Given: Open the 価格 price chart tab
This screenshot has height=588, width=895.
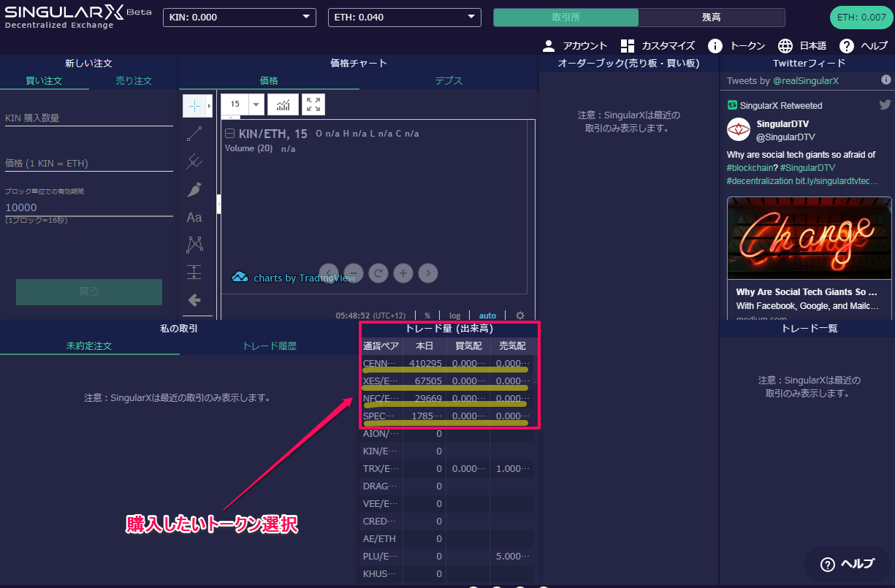Looking at the screenshot, I should tap(269, 81).
